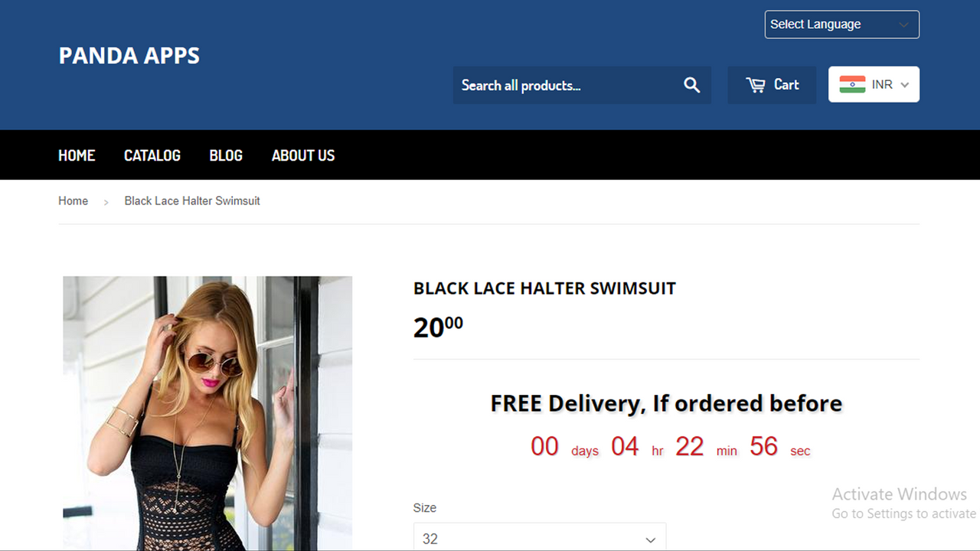Click the product title heading
This screenshot has height=551, width=980.
(544, 289)
